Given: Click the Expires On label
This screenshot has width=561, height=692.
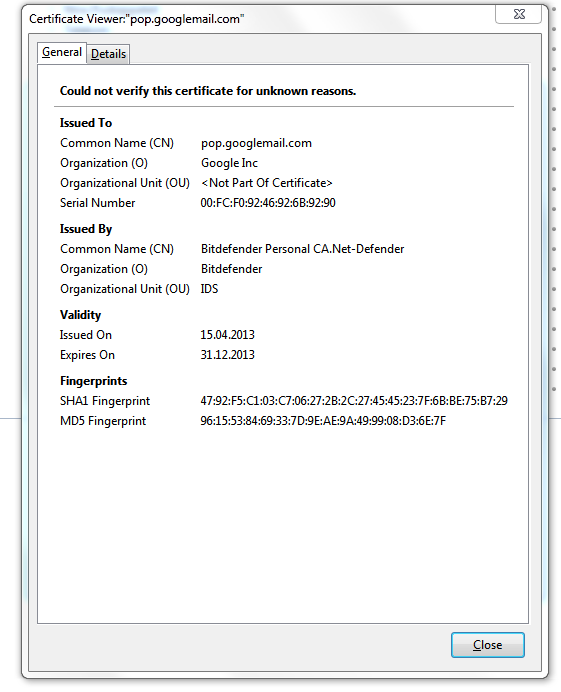Looking at the screenshot, I should pos(87,355).
